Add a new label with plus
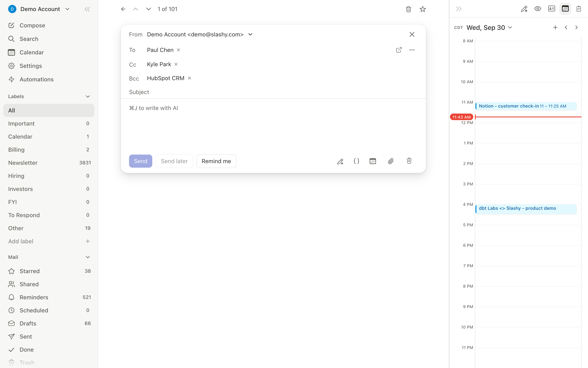Image resolution: width=588 pixels, height=368 pixels. tap(88, 241)
